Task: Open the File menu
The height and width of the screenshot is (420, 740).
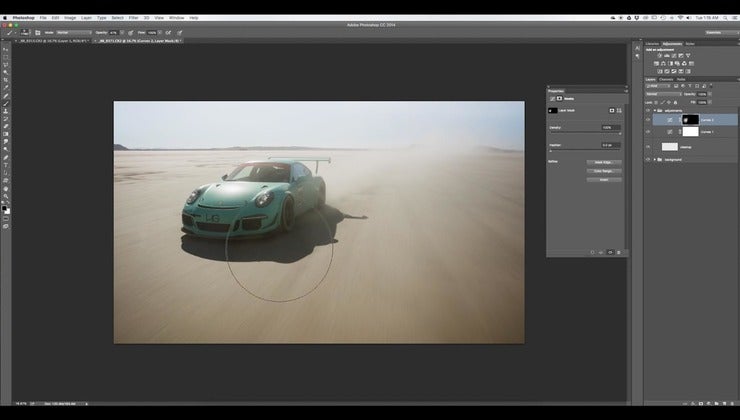Action: (43, 18)
